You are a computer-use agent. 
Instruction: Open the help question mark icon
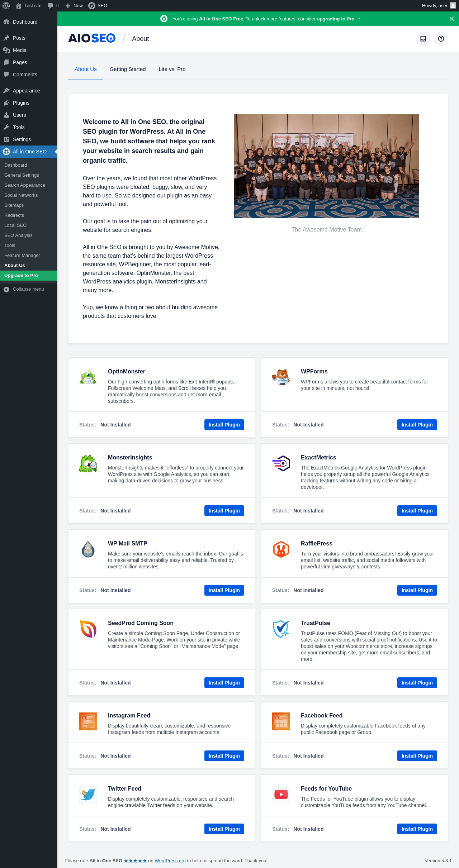tap(441, 39)
